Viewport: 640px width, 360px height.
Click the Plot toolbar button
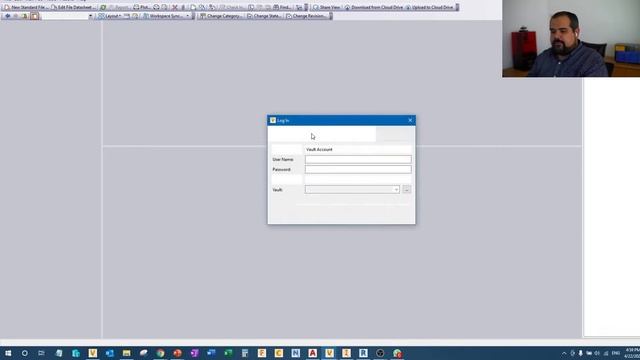(142, 7)
